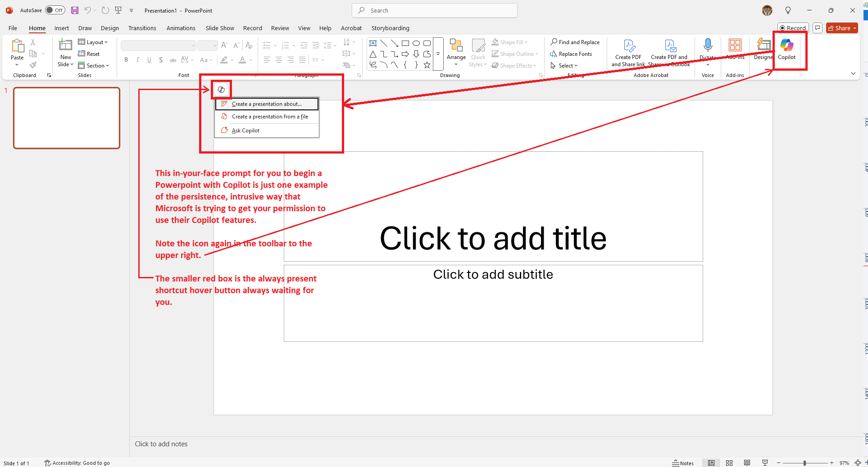The height and width of the screenshot is (467, 868).
Task: Click Reset slide button
Action: (x=89, y=54)
